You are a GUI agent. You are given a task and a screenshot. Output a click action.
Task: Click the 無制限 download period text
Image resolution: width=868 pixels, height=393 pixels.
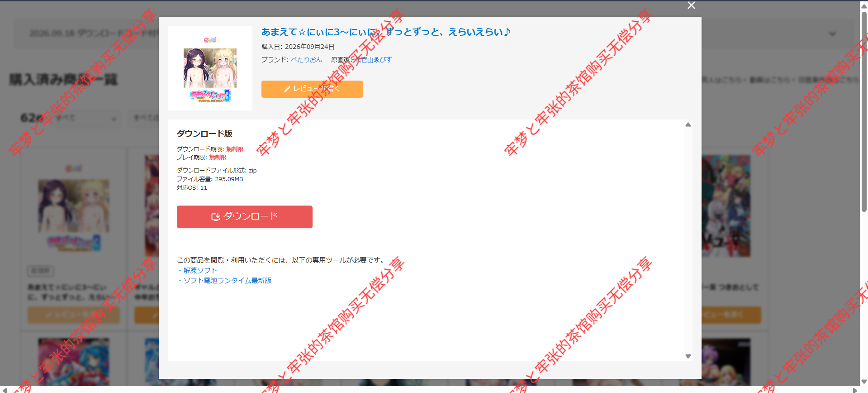(235, 149)
